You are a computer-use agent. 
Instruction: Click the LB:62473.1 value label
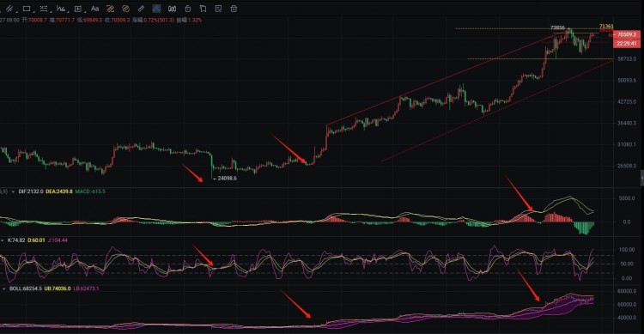(x=86, y=288)
